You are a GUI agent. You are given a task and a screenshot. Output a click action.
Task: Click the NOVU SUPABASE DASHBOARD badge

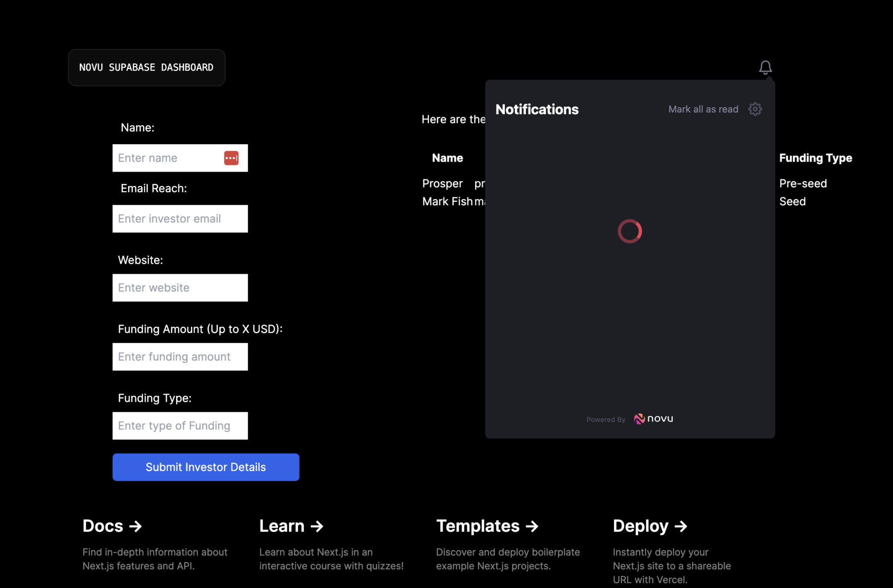[147, 67]
